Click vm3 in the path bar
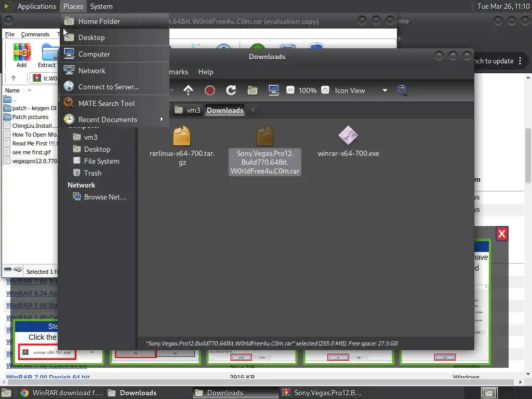Screen dimensions: 532x399 click(188, 110)
